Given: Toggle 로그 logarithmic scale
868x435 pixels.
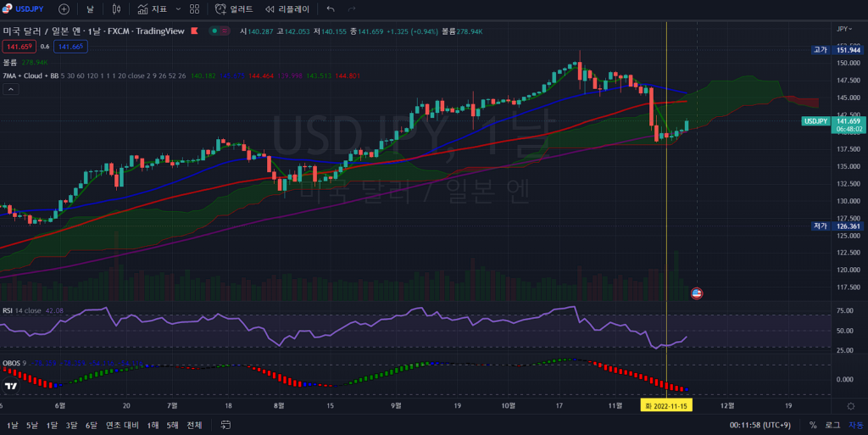Looking at the screenshot, I should click(x=832, y=425).
